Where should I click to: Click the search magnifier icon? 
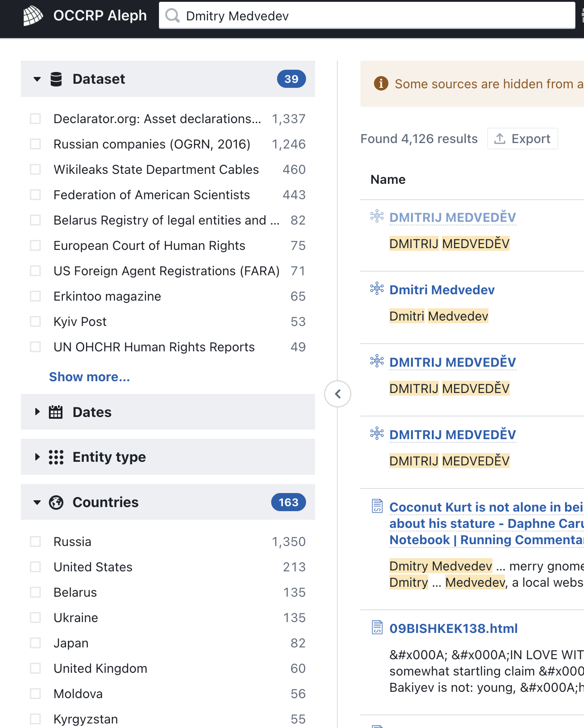[172, 16]
